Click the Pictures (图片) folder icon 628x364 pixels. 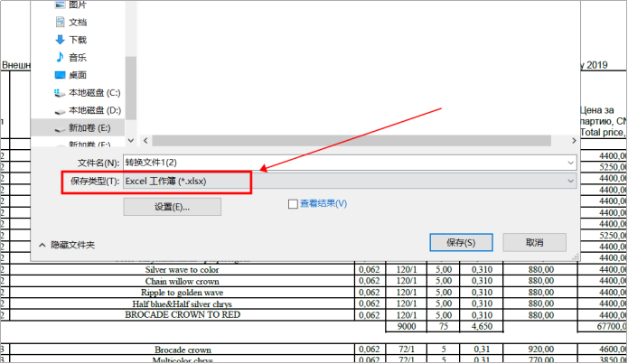[60, 5]
